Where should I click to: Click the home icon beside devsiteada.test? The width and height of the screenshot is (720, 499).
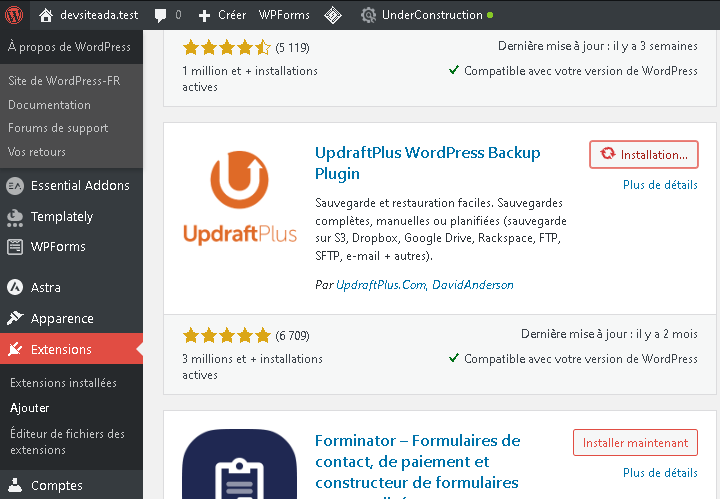(x=45, y=15)
